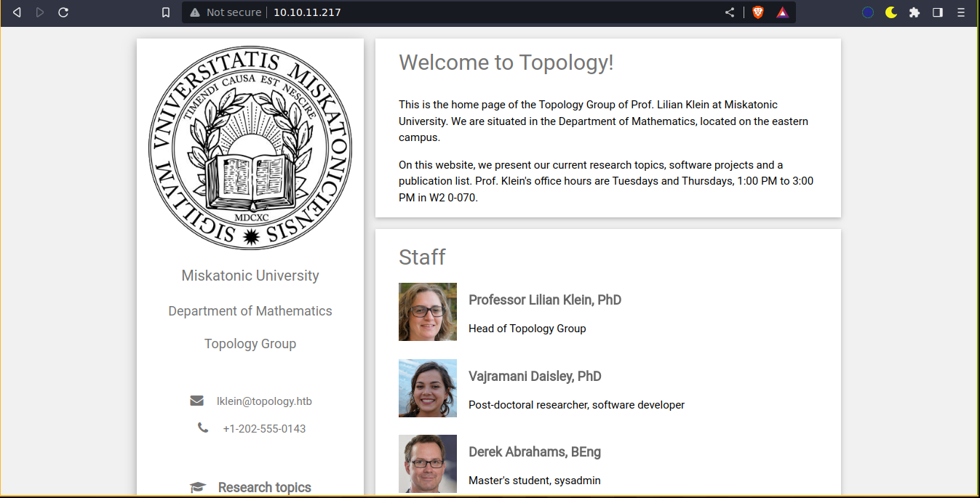Bookmark this page with the bookmark icon
This screenshot has width=980, height=498.
point(166,12)
